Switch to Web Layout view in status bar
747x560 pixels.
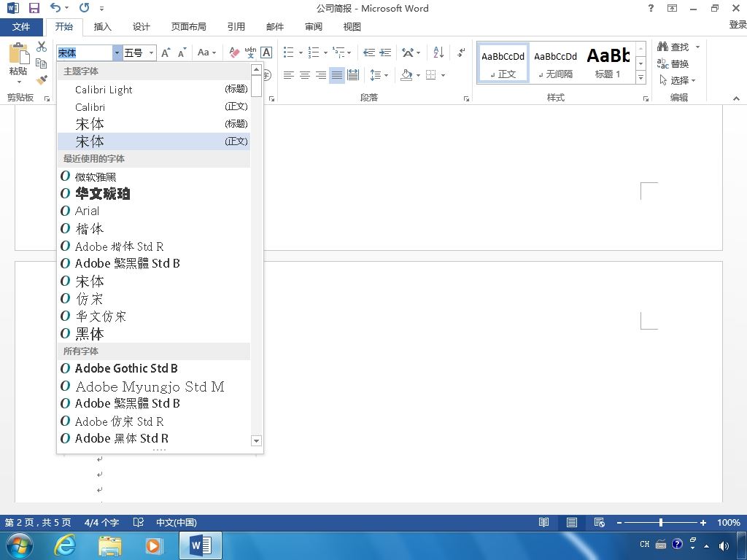coord(600,522)
